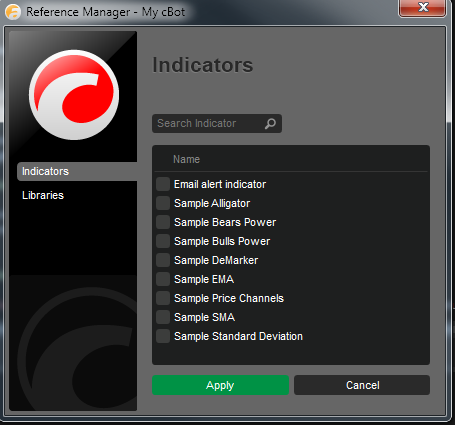This screenshot has width=455, height=425.
Task: Close the Reference Manager window
Action: pos(423,7)
